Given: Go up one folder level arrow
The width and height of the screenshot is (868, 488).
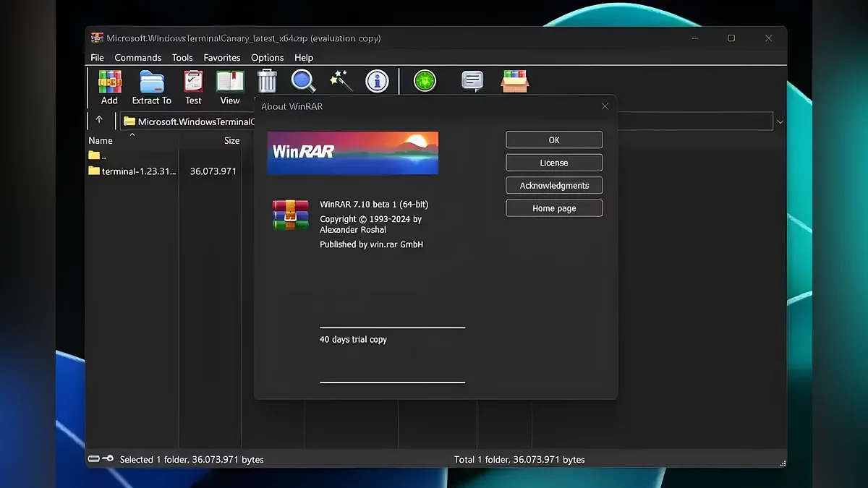Looking at the screenshot, I should coord(99,121).
